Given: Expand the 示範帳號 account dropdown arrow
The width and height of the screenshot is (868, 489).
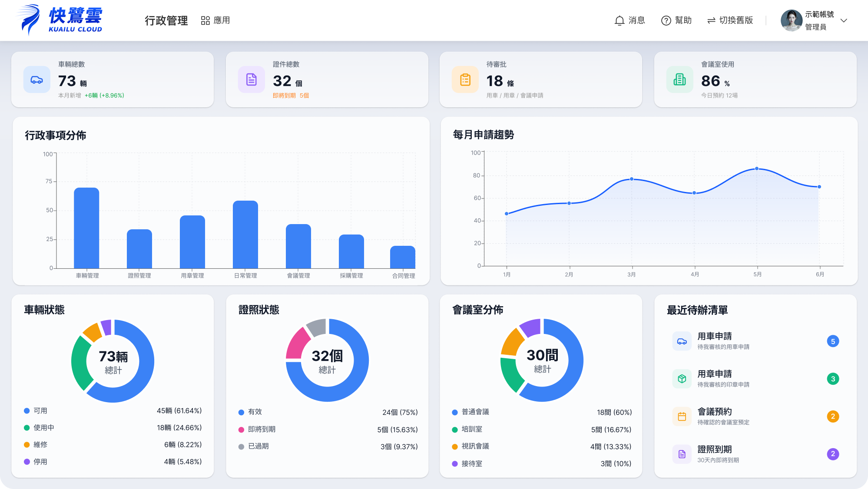Looking at the screenshot, I should coord(844,20).
